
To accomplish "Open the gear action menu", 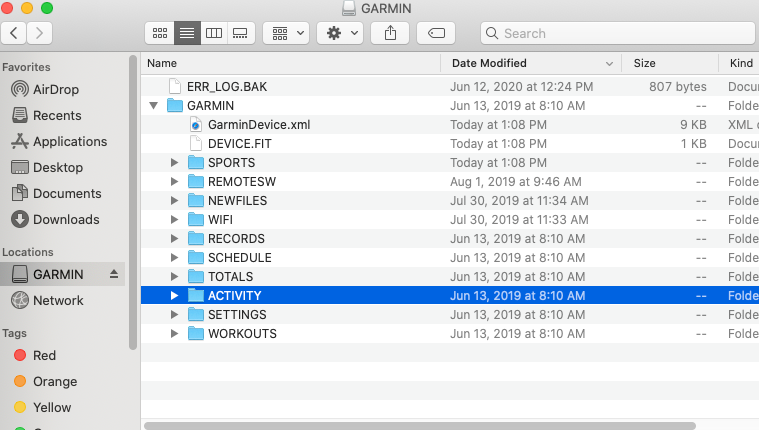I will coord(340,33).
